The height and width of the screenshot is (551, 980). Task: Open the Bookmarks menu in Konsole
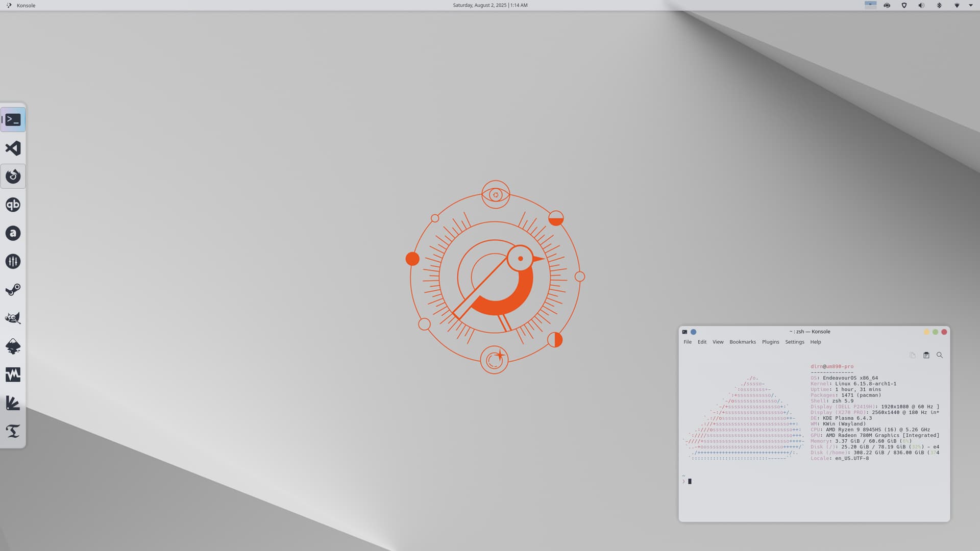[x=743, y=342]
